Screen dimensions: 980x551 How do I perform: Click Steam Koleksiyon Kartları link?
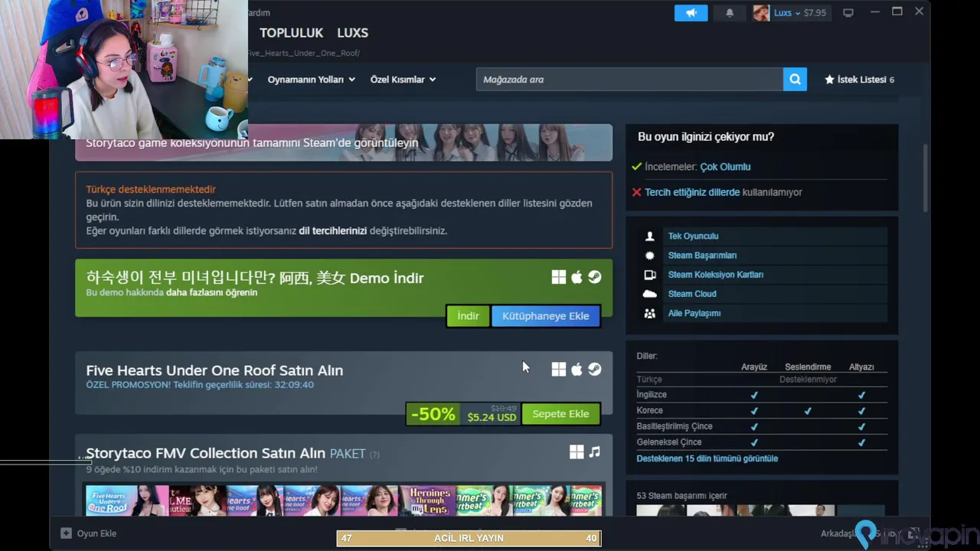click(x=716, y=275)
